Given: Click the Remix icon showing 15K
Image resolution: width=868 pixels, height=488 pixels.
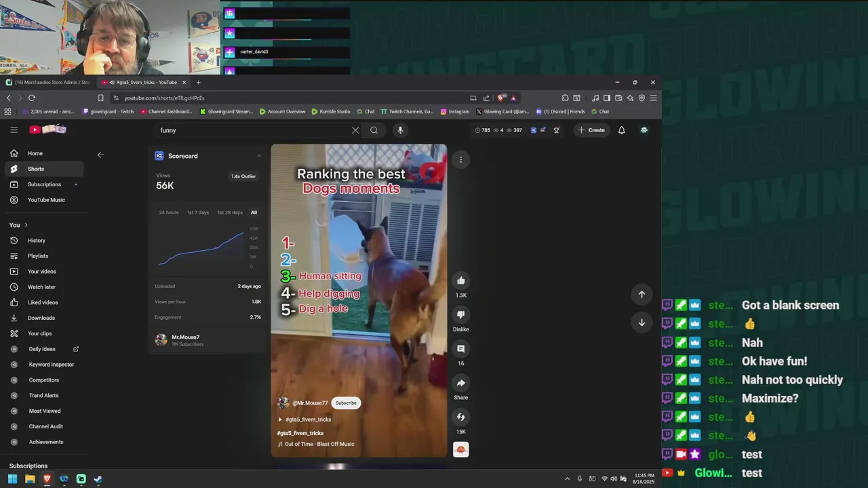Looking at the screenshot, I should pyautogui.click(x=461, y=417).
